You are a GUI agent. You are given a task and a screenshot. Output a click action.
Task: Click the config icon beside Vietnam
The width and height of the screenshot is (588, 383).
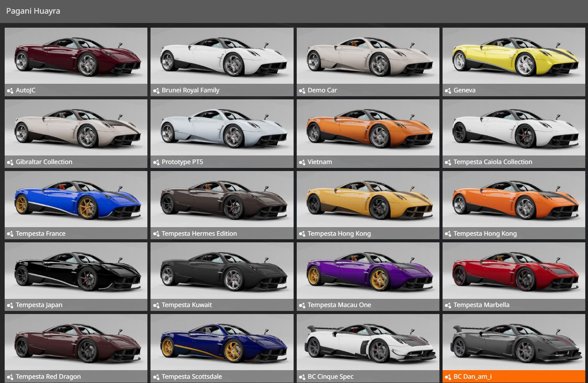click(x=302, y=162)
